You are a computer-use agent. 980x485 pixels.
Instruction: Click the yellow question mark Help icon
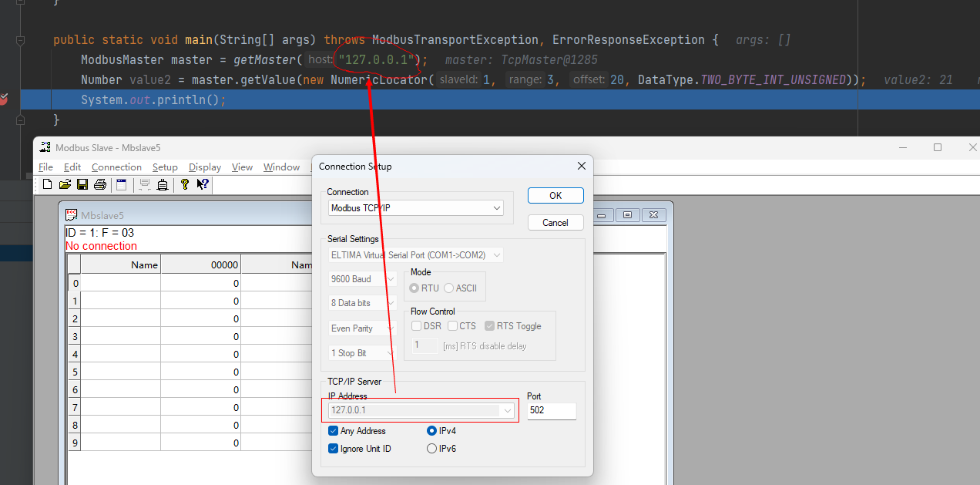pyautogui.click(x=185, y=184)
